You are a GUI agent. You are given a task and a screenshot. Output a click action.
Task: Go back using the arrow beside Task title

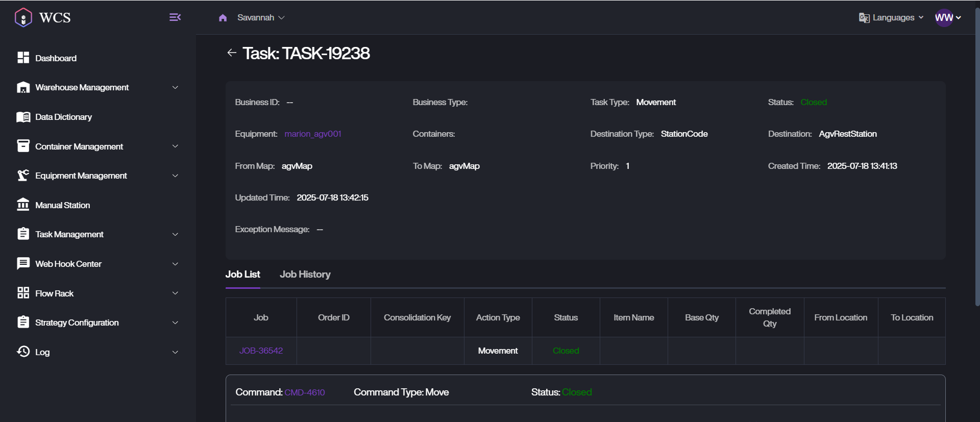(232, 53)
